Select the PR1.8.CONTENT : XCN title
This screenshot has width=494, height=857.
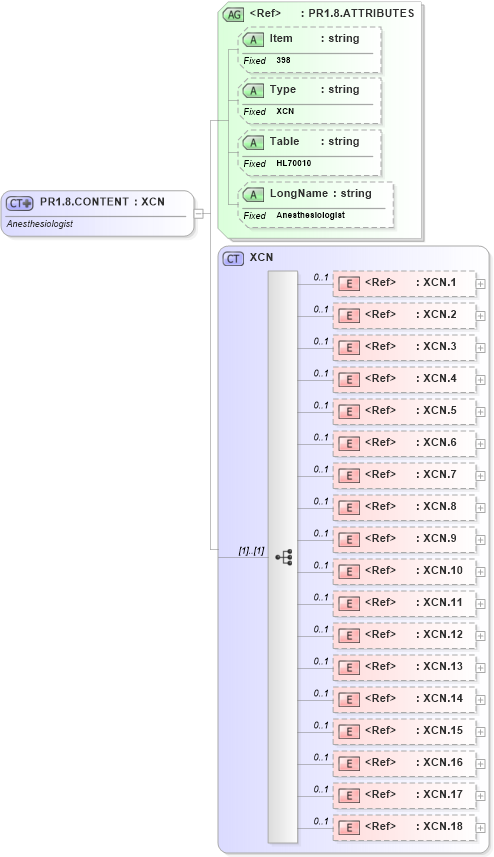102,202
